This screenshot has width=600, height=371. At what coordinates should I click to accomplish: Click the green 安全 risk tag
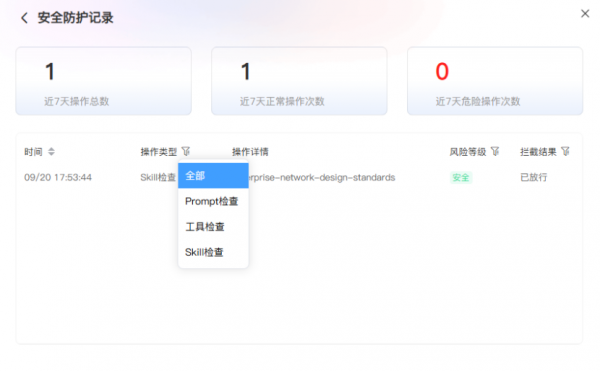pos(461,177)
